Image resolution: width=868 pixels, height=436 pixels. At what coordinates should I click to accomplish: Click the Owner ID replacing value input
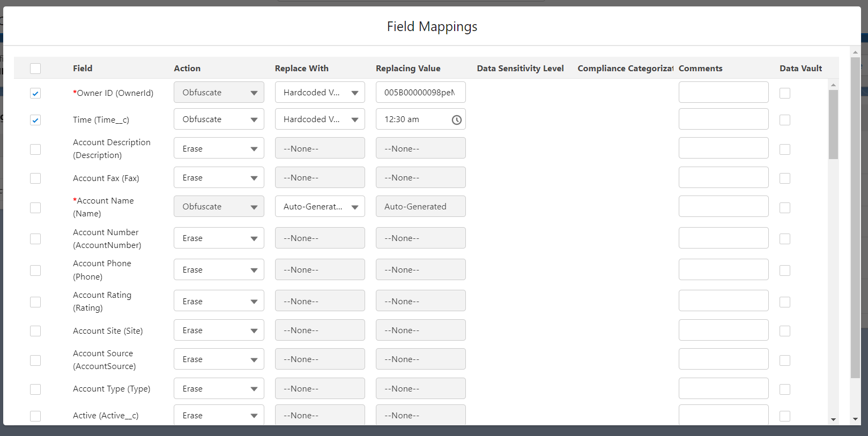pos(420,93)
